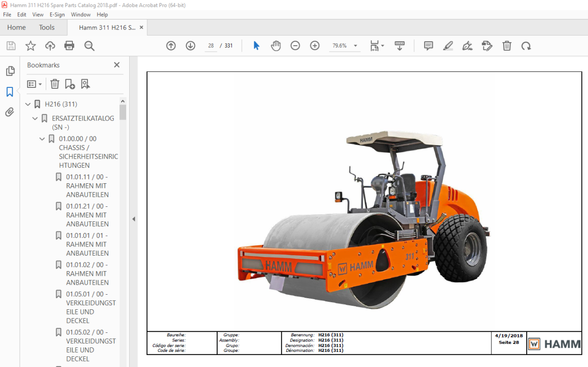
Task: Open zoom level dropdown arrow
Action: tap(355, 46)
